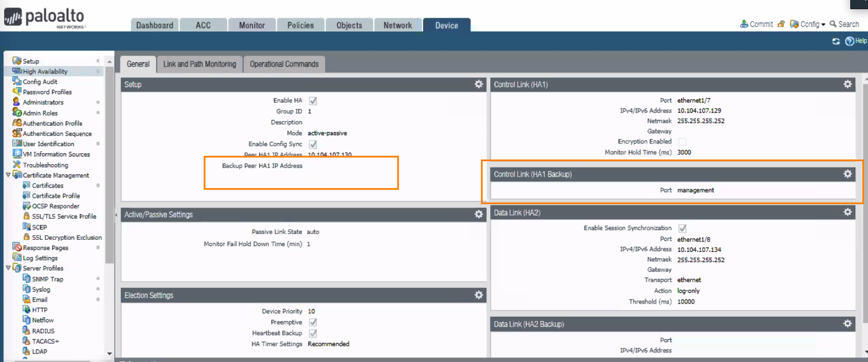
Task: Switch to the Dashboard tab
Action: point(154,25)
